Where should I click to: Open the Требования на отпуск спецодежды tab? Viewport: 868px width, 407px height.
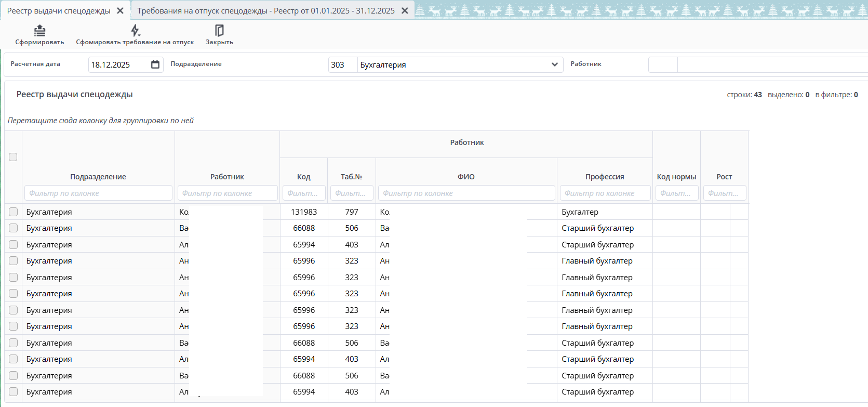click(265, 11)
